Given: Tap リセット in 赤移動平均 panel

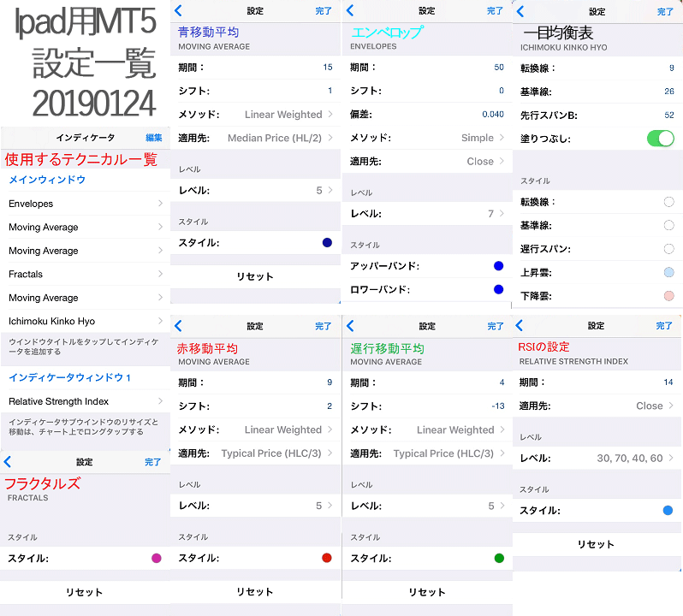Looking at the screenshot, I should coord(255,592).
